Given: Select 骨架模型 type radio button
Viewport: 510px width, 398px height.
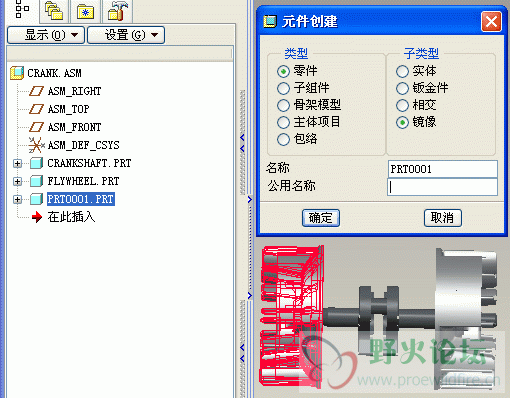Looking at the screenshot, I should click(283, 105).
